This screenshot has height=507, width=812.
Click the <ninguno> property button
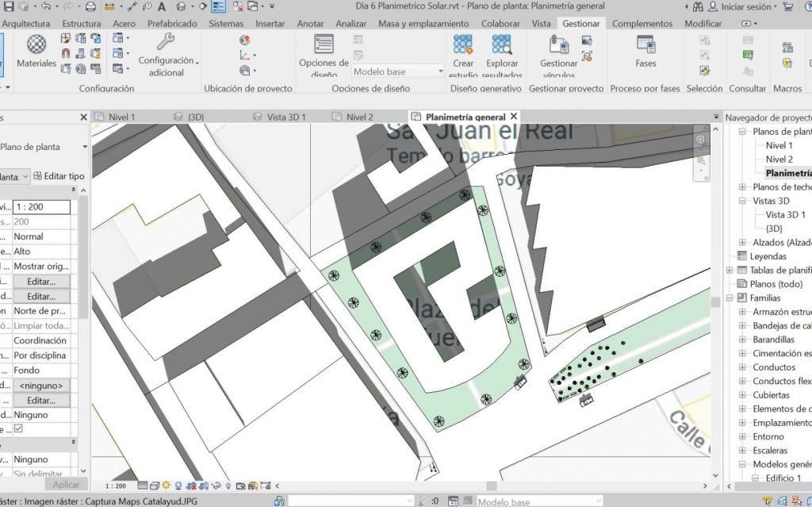pyautogui.click(x=41, y=386)
